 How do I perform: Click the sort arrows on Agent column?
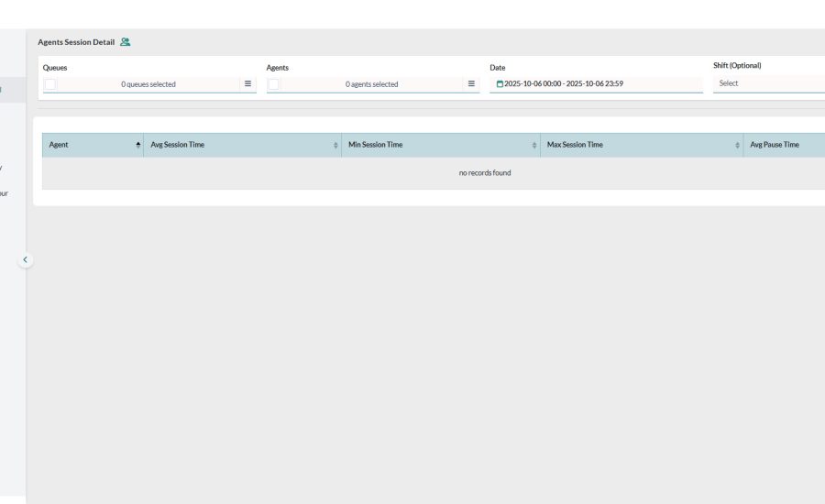click(x=138, y=145)
